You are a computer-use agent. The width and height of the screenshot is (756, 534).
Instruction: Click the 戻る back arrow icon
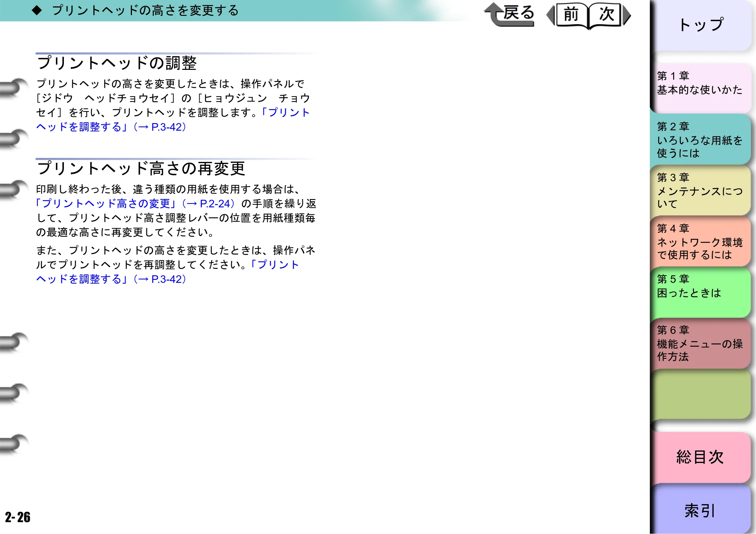(x=509, y=14)
